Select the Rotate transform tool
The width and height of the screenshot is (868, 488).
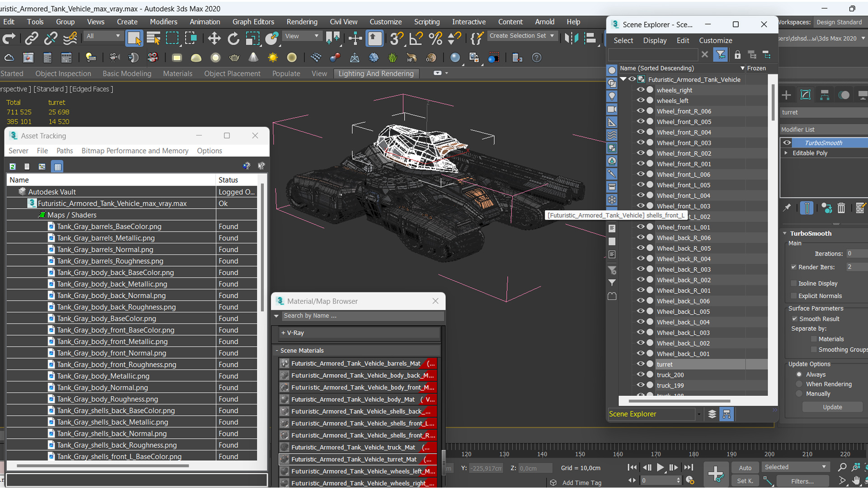[x=233, y=38]
